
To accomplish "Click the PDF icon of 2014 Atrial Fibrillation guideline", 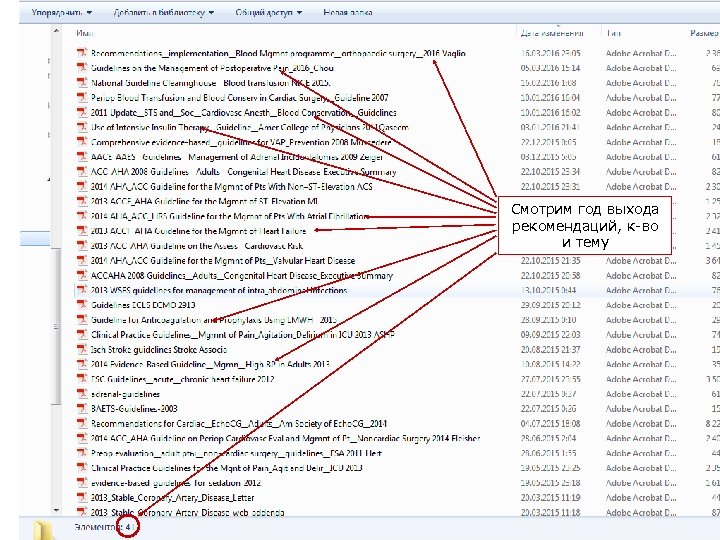I will point(82,216).
